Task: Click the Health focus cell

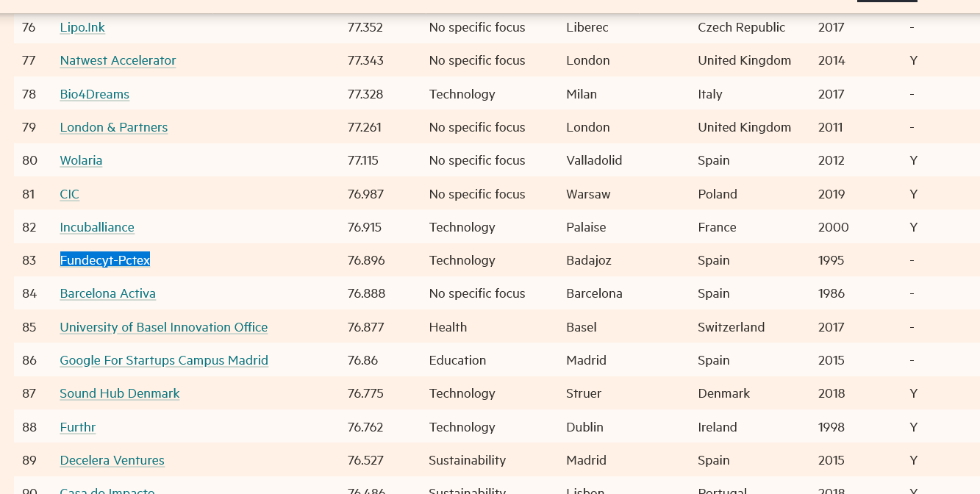Action: (448, 327)
